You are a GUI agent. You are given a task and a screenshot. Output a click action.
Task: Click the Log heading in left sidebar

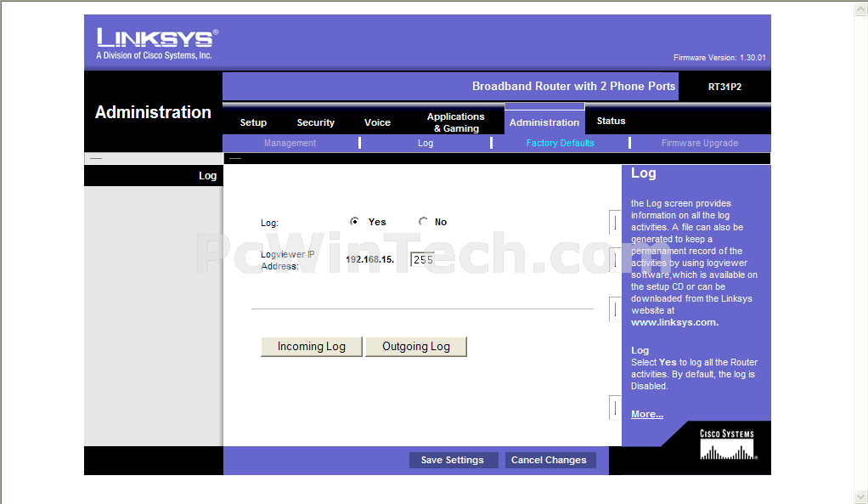[207, 176]
